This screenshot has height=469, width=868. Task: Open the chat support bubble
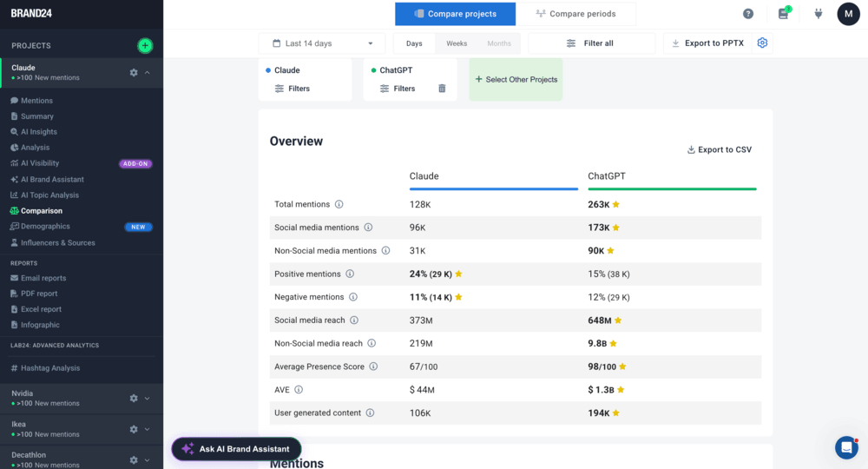pyautogui.click(x=846, y=447)
